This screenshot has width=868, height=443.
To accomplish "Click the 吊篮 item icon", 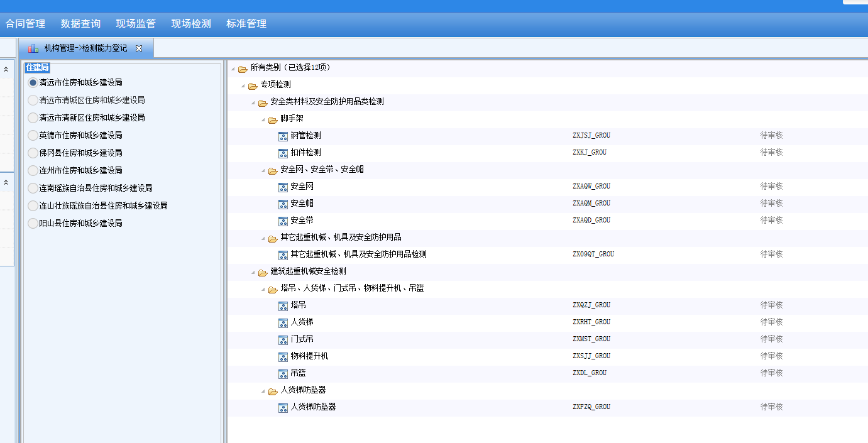I will 283,373.
